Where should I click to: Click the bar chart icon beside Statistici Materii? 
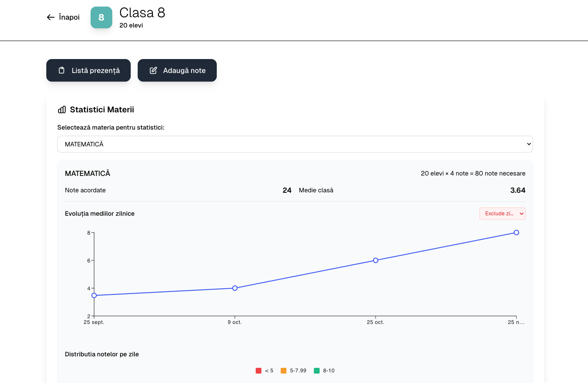62,109
